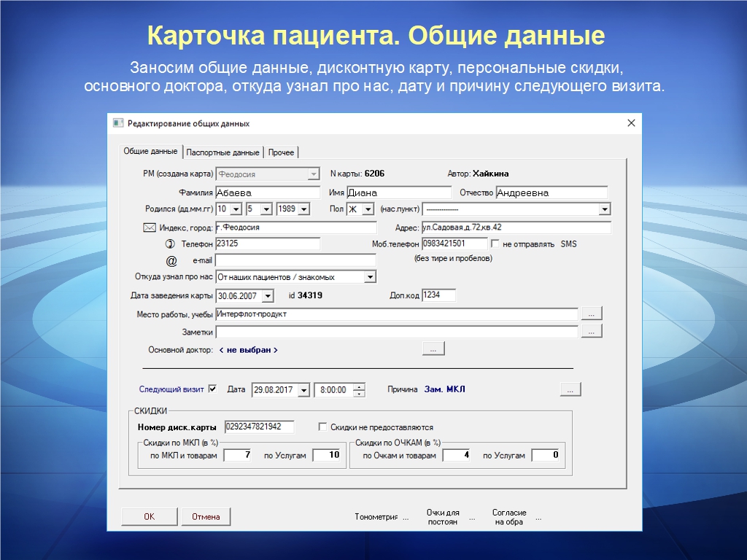Image resolution: width=747 pixels, height=560 pixels.
Task: Toggle не отправлять SMS checkbox
Action: [495, 244]
